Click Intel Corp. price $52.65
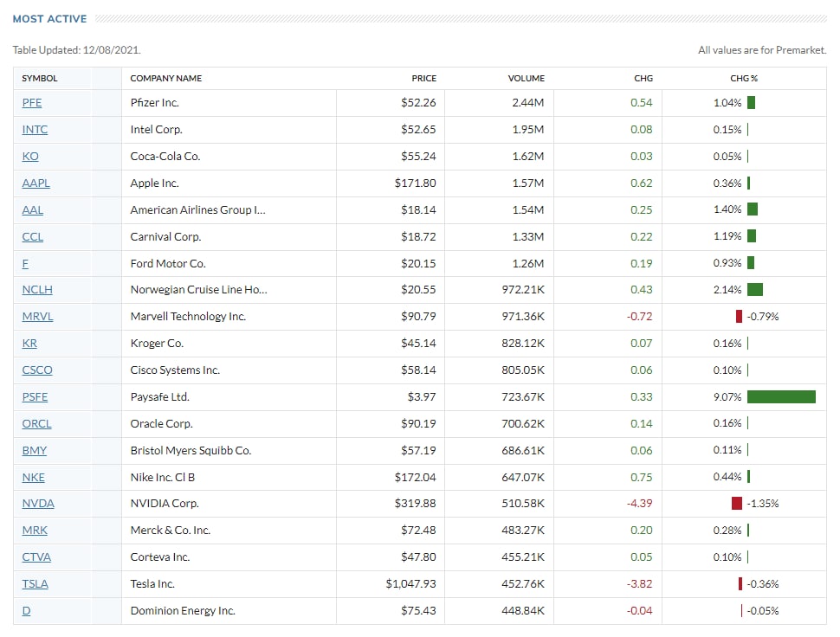840x637 pixels. click(x=418, y=130)
